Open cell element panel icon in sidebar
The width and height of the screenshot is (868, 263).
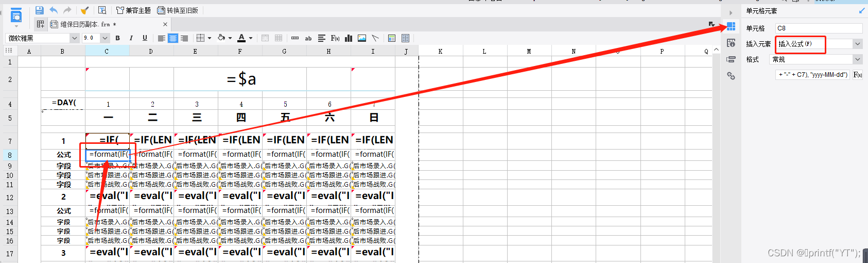click(x=731, y=26)
